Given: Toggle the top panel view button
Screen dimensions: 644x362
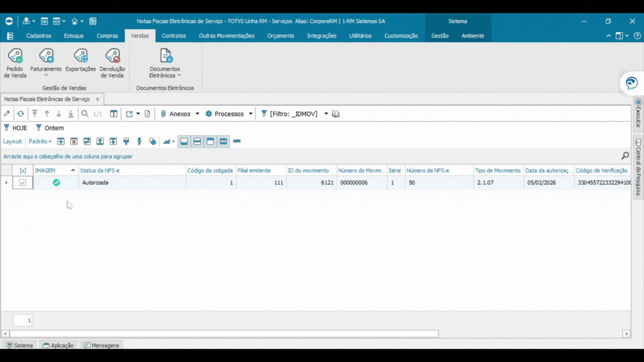Looking at the screenshot, I should (210, 141).
